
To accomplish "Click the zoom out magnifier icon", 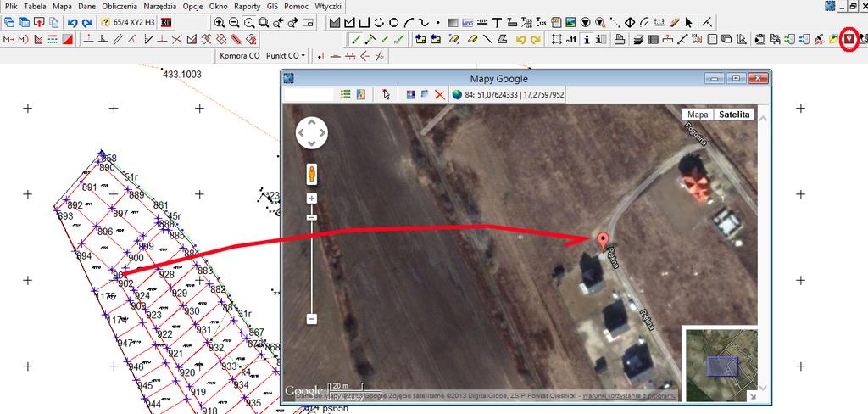I will [x=234, y=23].
